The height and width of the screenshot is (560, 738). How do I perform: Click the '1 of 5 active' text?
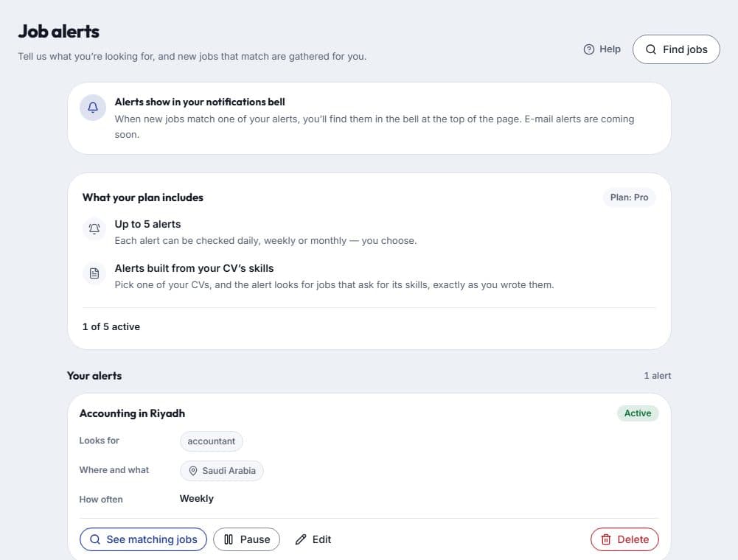111,326
